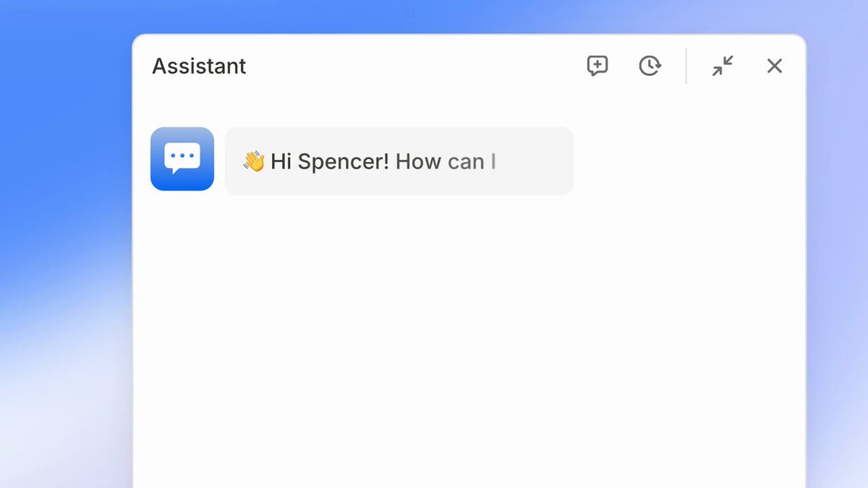Dismiss the Assistant panel via the header X
868x488 pixels.
click(775, 66)
